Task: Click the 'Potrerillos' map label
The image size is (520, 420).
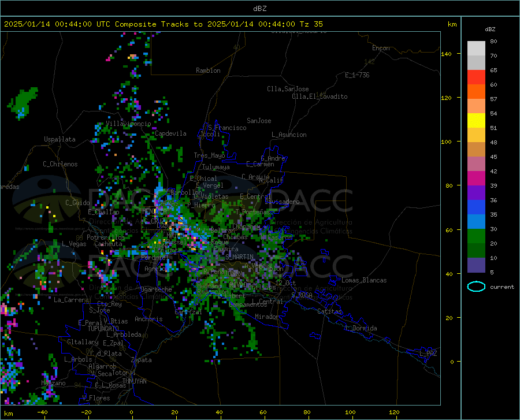Action: [106, 237]
